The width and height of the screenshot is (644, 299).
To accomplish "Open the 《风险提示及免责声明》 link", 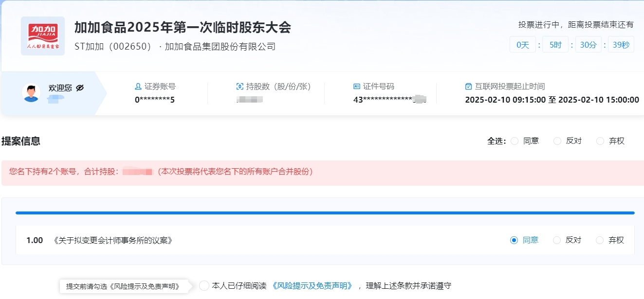I will 312,286.
